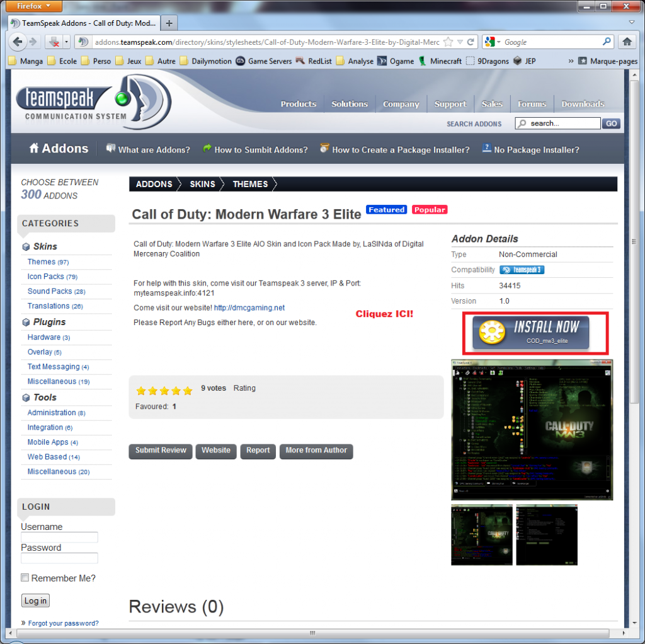This screenshot has height=644, width=645.
Task: Open the dmcgaming.net website link
Action: click(249, 308)
